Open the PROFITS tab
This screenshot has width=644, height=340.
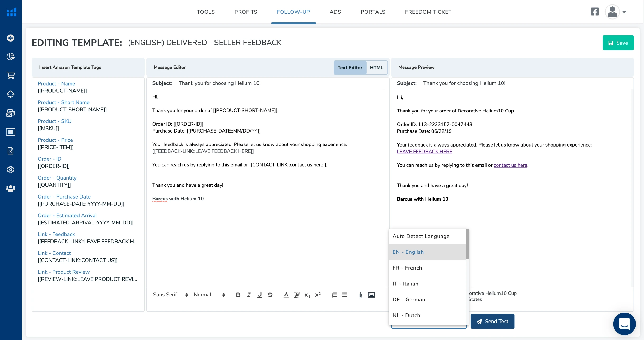click(x=246, y=12)
